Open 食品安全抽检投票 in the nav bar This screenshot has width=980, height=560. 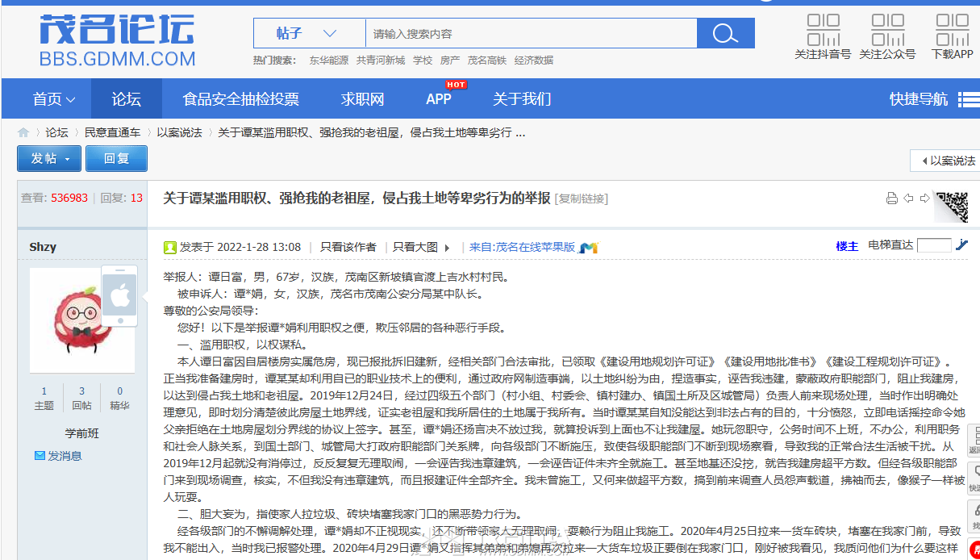click(240, 99)
